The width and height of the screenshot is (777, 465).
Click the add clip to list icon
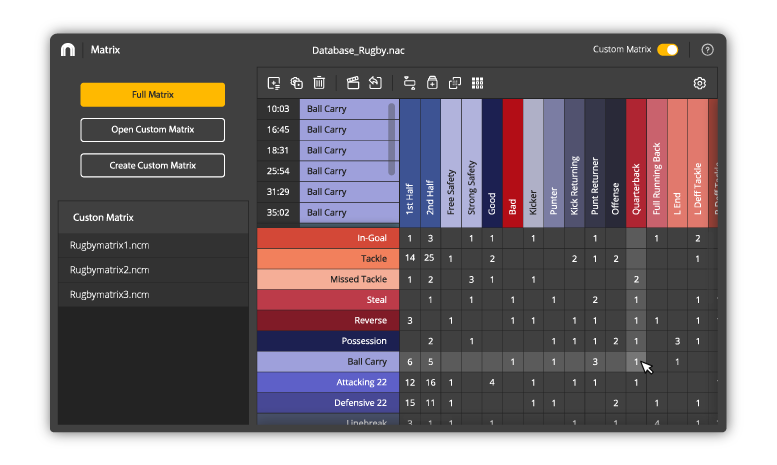click(x=274, y=84)
